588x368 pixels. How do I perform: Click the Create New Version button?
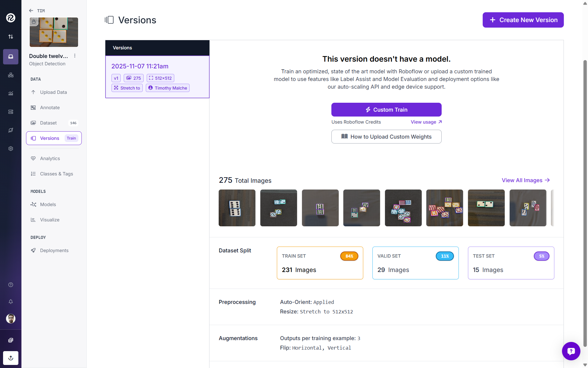click(x=523, y=20)
